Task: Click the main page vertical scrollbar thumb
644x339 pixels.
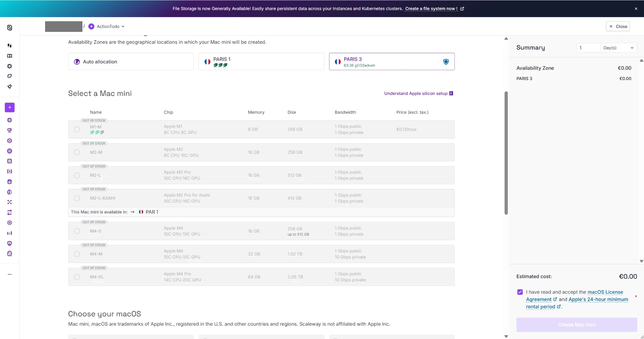Action: point(506,153)
